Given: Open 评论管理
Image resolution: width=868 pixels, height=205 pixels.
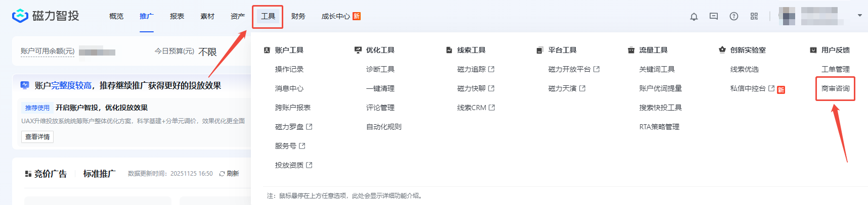Looking at the screenshot, I should [380, 108].
